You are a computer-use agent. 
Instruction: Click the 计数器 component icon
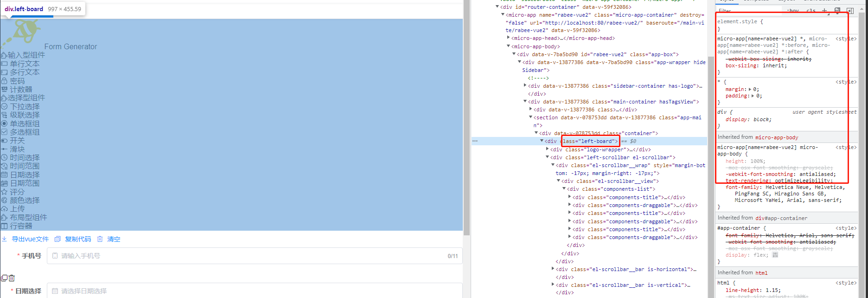pyautogui.click(x=4, y=89)
